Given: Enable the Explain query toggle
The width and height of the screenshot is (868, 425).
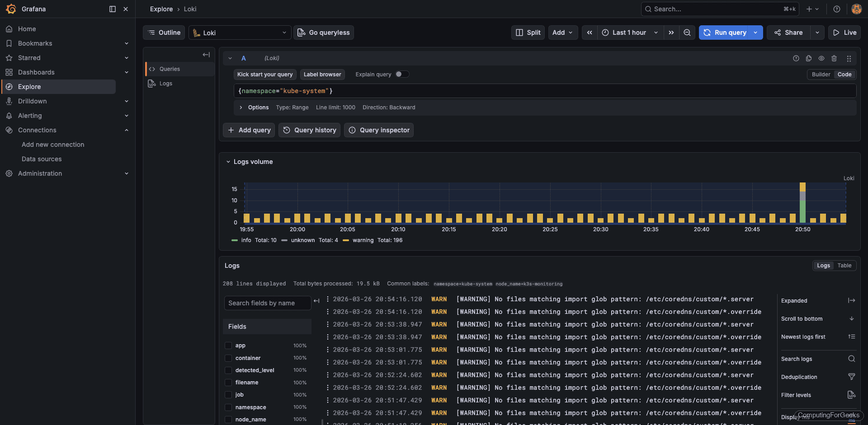Looking at the screenshot, I should [x=402, y=74].
